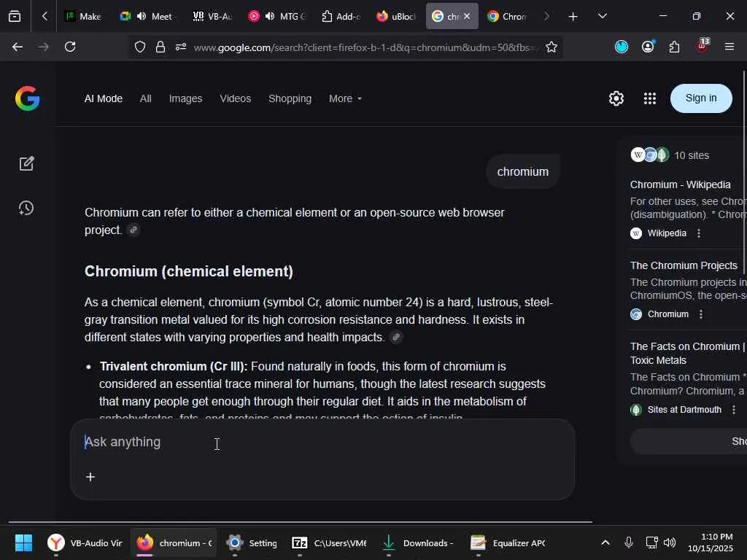Open uBlock Origin icon with 13 badge
This screenshot has height=560, width=747.
pos(703,46)
